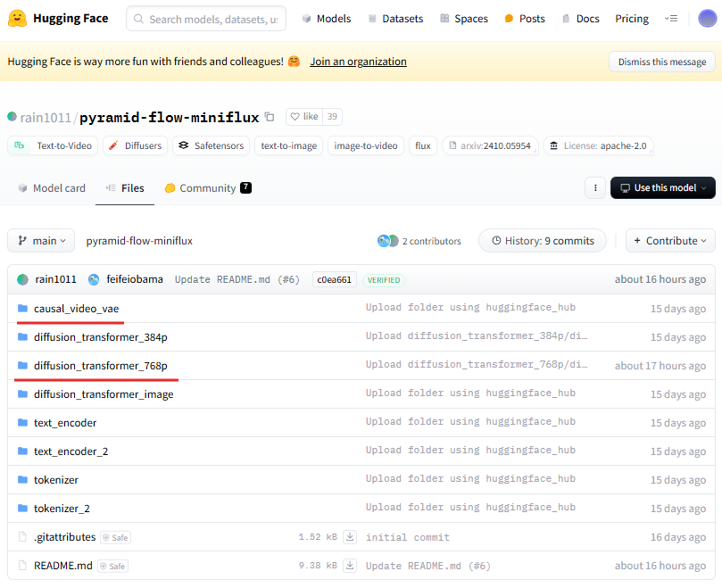Open the arxiv:2410.05954 paper tag

(x=490, y=145)
